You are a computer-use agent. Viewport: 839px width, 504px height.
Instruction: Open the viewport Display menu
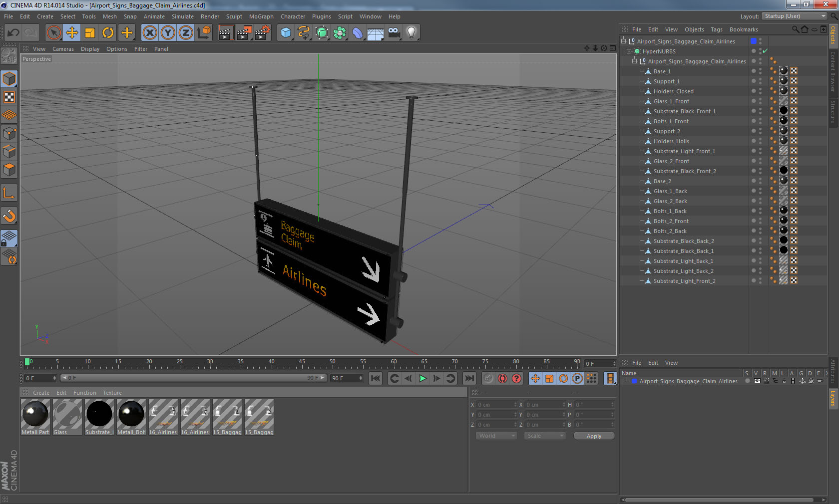click(90, 49)
